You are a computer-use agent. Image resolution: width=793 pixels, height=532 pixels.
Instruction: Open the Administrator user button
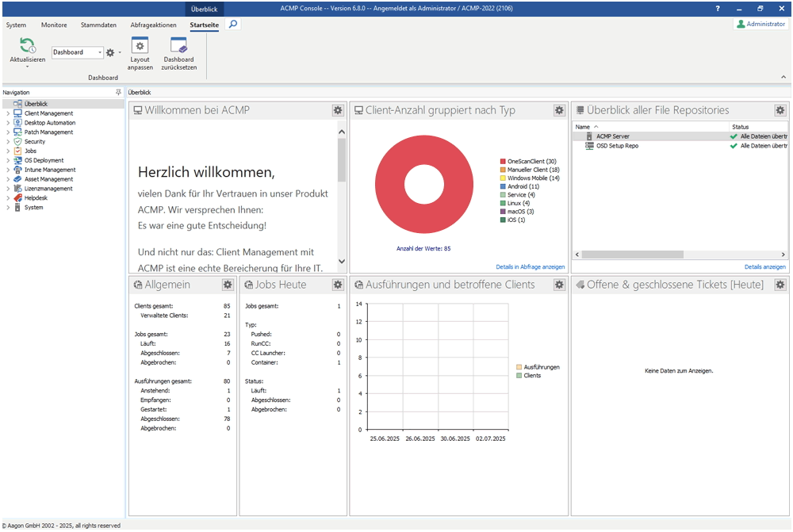760,24
